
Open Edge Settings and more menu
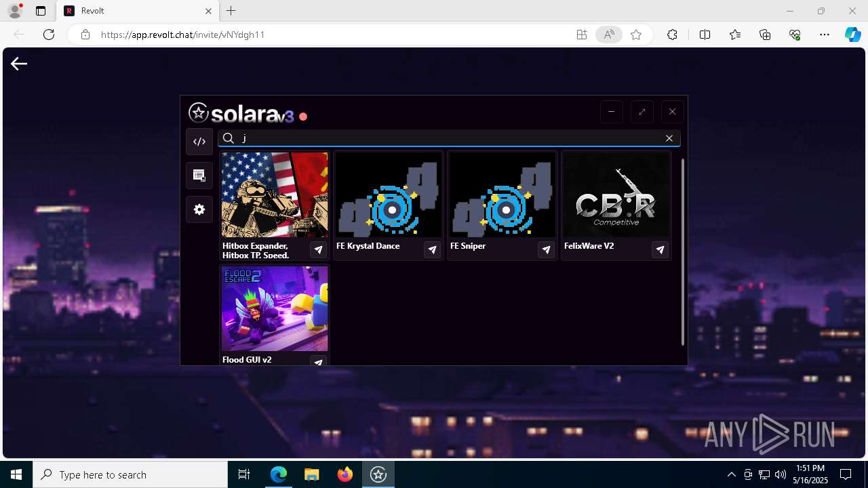click(x=825, y=35)
